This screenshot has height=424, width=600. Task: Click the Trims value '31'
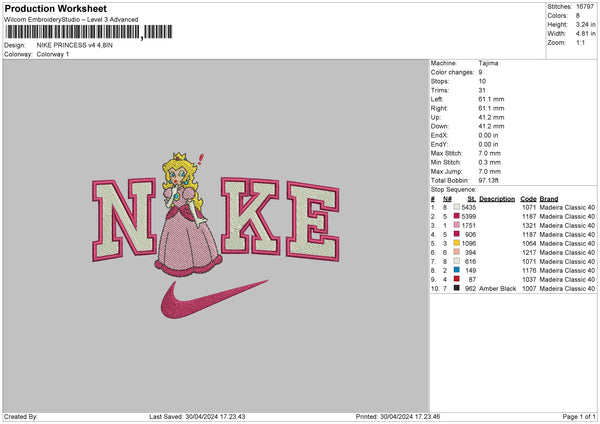pos(482,90)
